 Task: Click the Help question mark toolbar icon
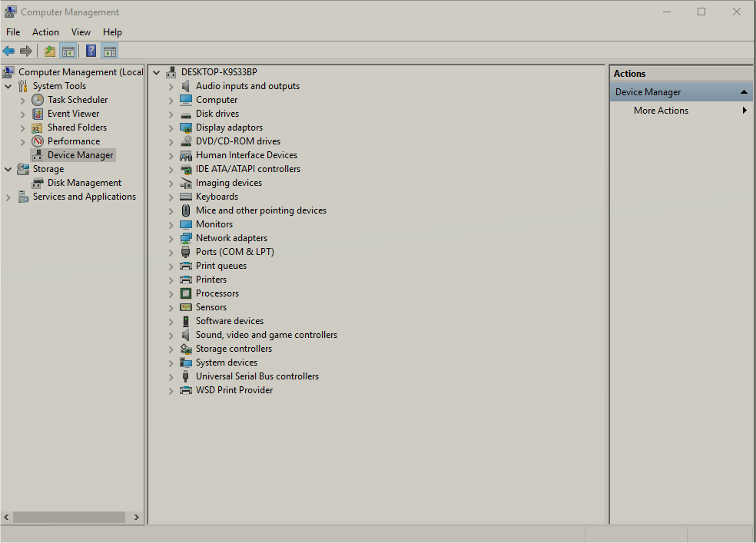click(x=91, y=51)
